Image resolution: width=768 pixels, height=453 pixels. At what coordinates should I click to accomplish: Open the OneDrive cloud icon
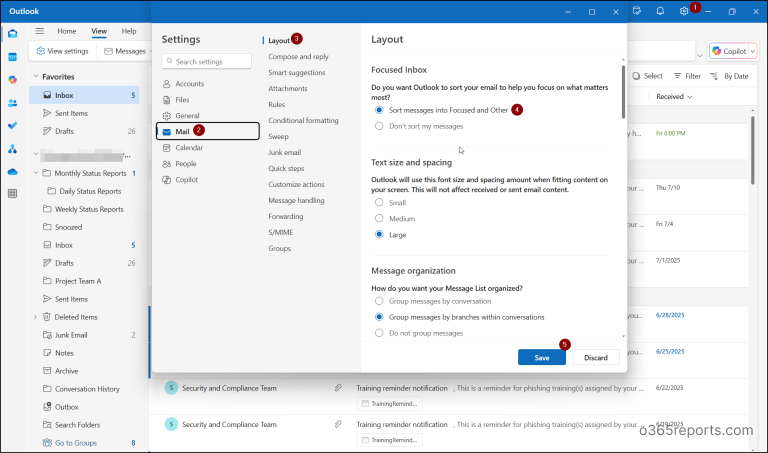[13, 171]
